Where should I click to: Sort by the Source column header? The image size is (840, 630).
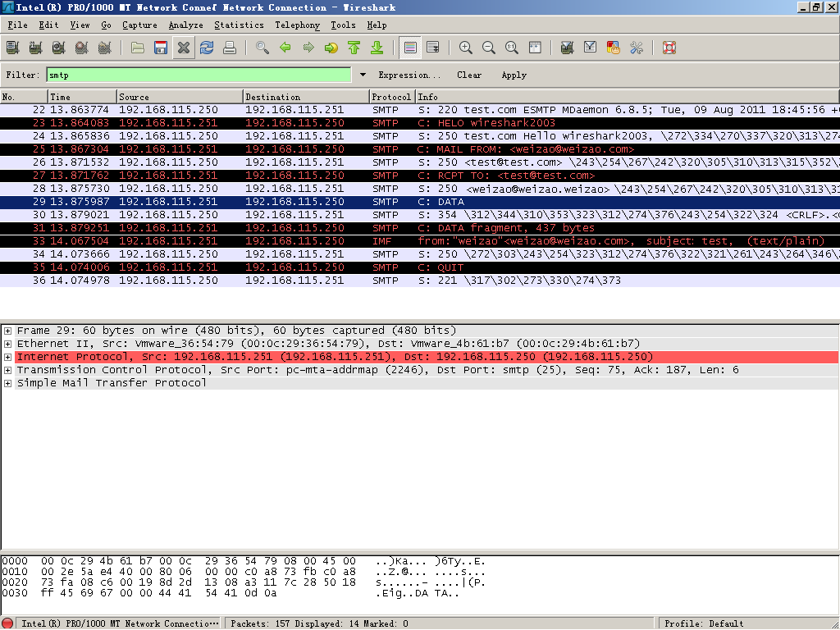pyautogui.click(x=180, y=97)
